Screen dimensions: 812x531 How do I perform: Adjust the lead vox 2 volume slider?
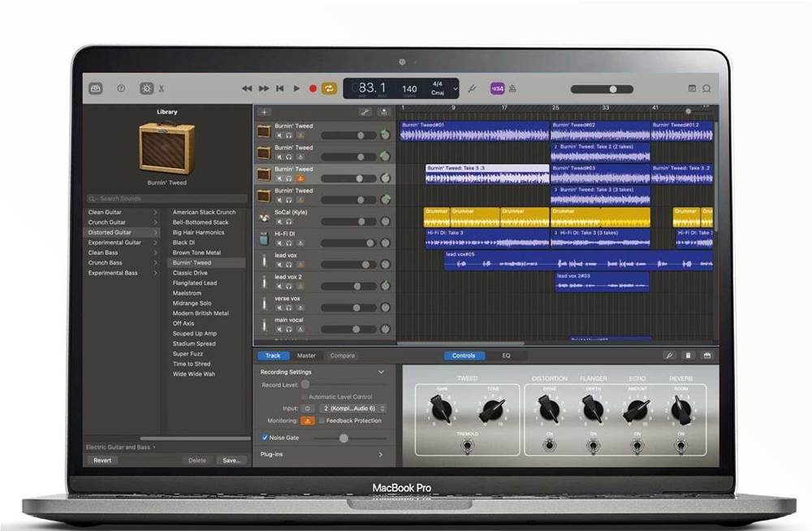(348, 286)
